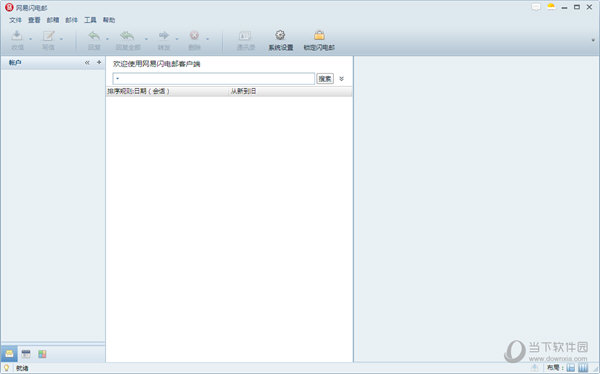600x374 pixels.
Task: Switch to the calendar view icon
Action: (26, 354)
